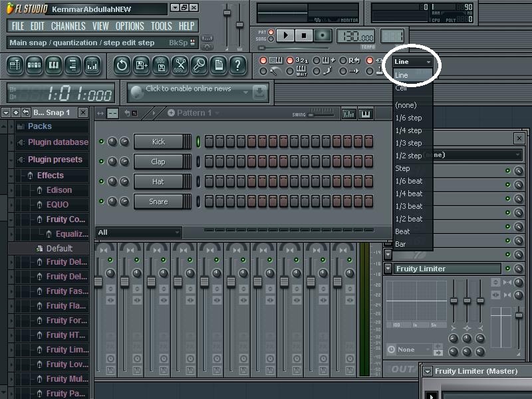
Task: Select Default preset under Equaliz...
Action: click(x=59, y=248)
